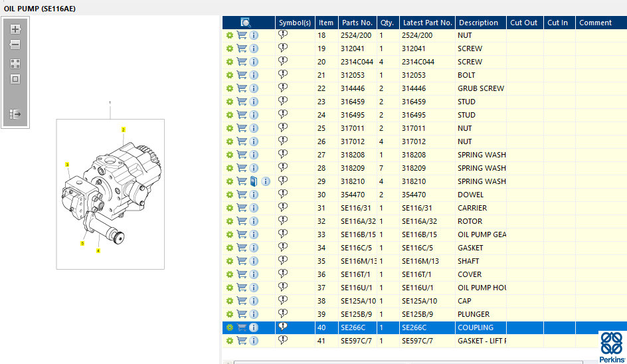Viewport: 627px width, 364px height.
Task: Click the single-square fit view icon
Action: coord(15,79)
